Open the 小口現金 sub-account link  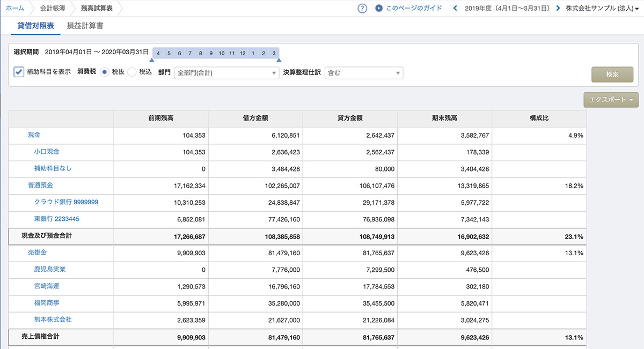(47, 152)
